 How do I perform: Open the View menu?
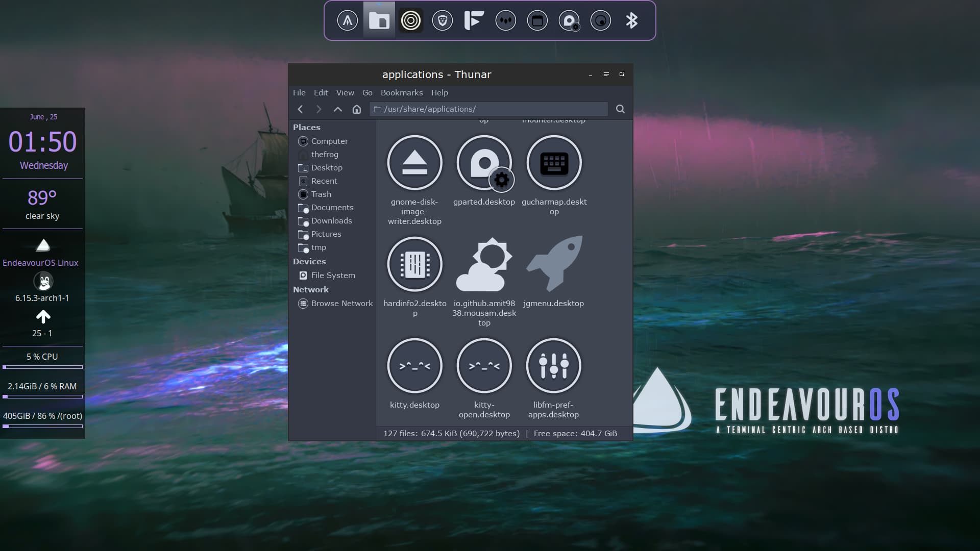345,93
